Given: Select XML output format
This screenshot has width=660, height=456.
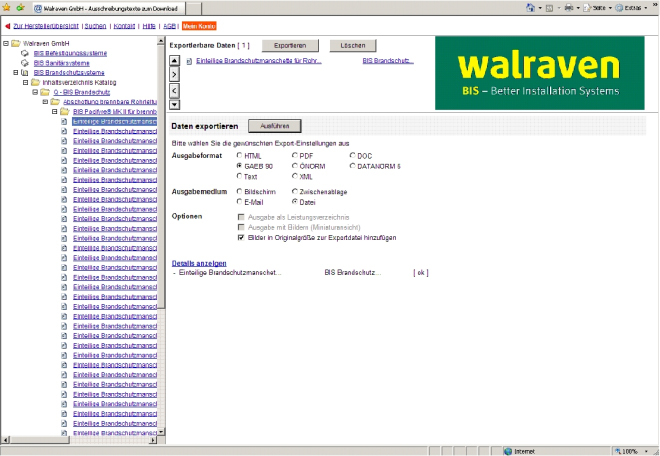Looking at the screenshot, I should point(295,176).
